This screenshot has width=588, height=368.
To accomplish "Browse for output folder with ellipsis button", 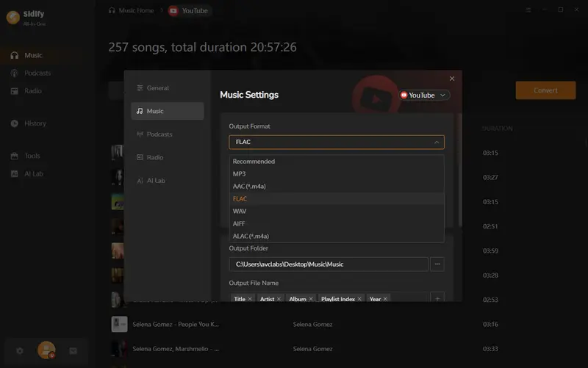I will [437, 264].
